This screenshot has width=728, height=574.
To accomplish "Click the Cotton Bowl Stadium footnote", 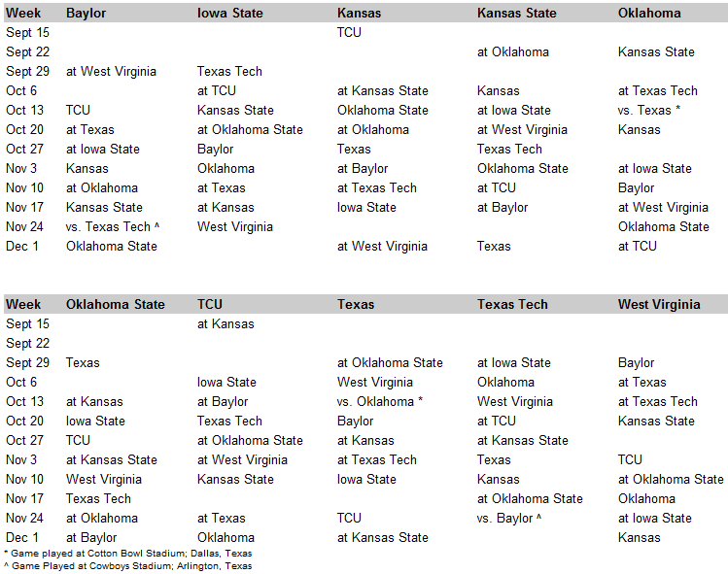I will tap(128, 554).
